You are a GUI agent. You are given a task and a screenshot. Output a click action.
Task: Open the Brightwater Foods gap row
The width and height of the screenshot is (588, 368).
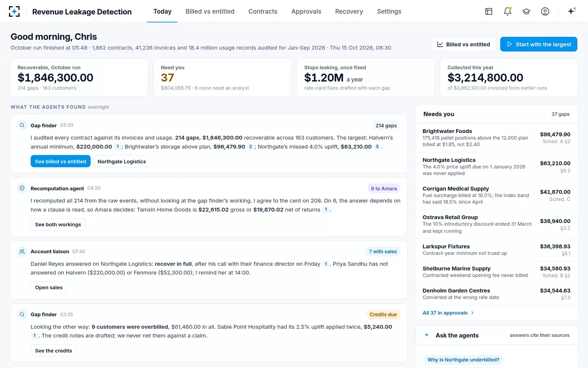(x=497, y=138)
